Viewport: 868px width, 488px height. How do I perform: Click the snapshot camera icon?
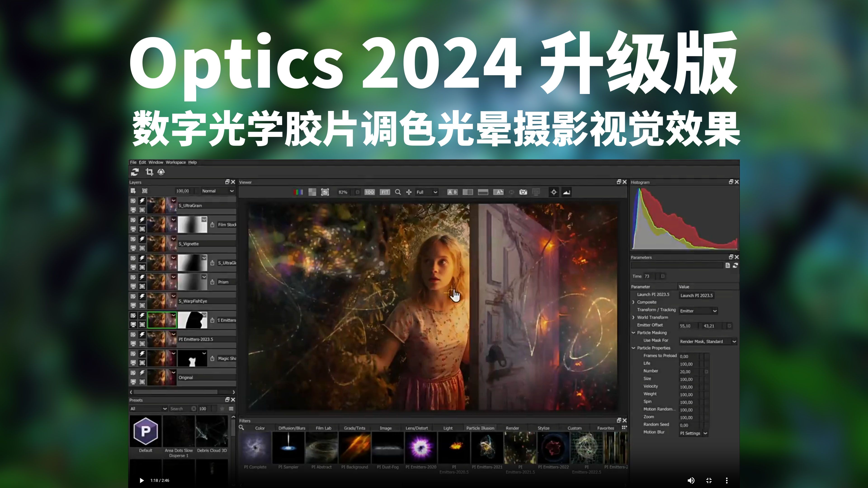click(x=523, y=192)
